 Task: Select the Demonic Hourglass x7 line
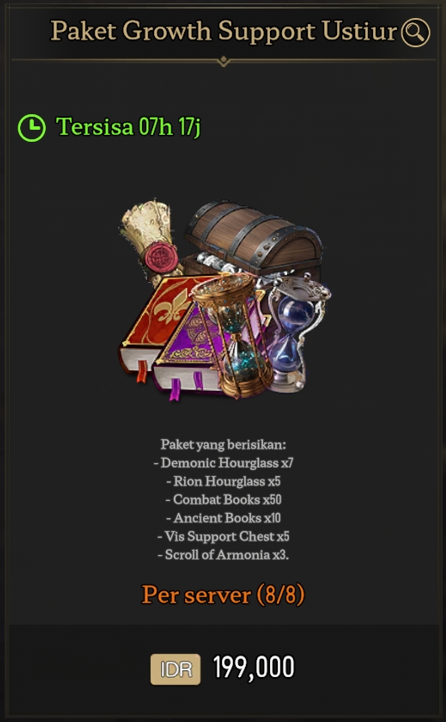[x=223, y=462]
